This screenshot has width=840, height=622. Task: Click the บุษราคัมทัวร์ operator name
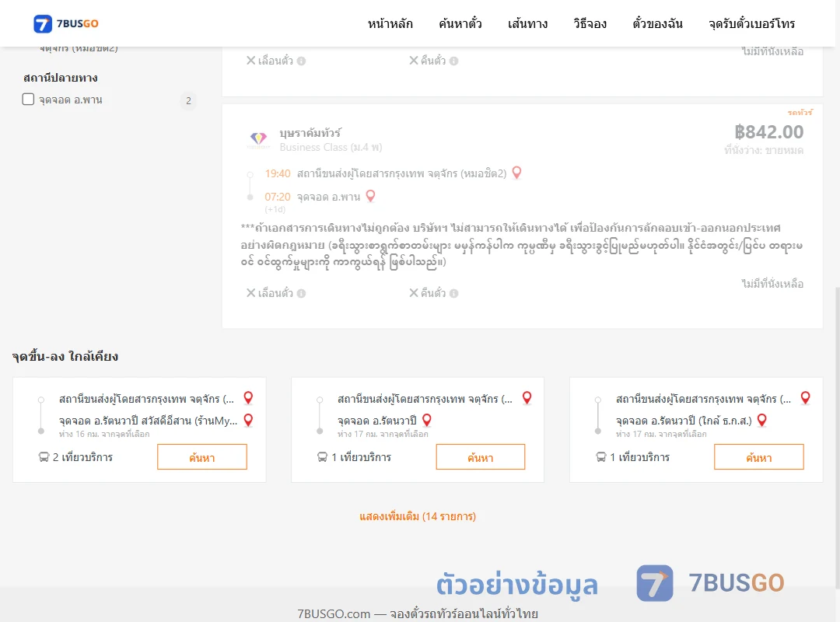(x=310, y=132)
